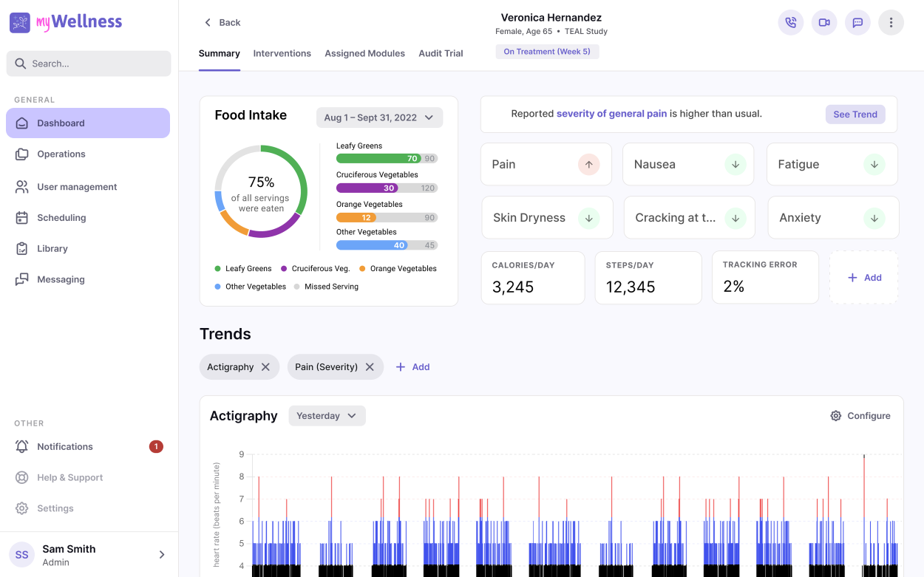Open the three-dot more options menu

[891, 22]
